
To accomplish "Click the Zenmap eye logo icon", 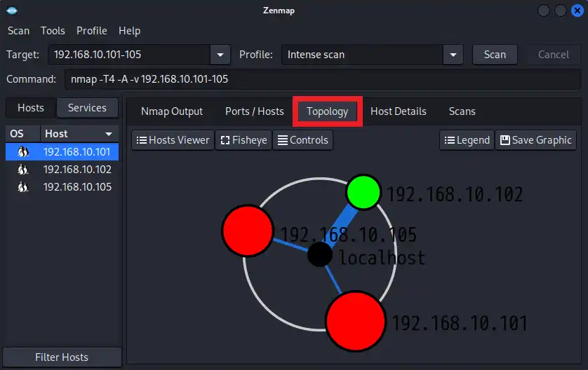I will [x=12, y=11].
